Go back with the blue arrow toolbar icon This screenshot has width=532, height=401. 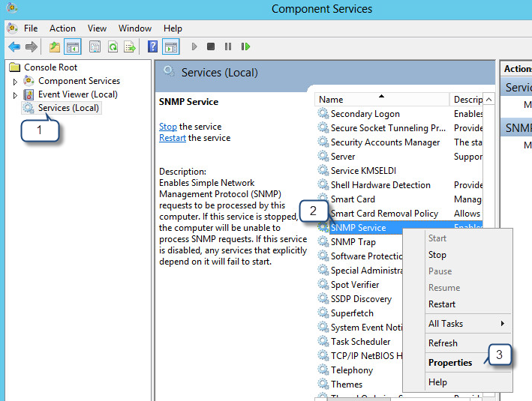pyautogui.click(x=14, y=46)
